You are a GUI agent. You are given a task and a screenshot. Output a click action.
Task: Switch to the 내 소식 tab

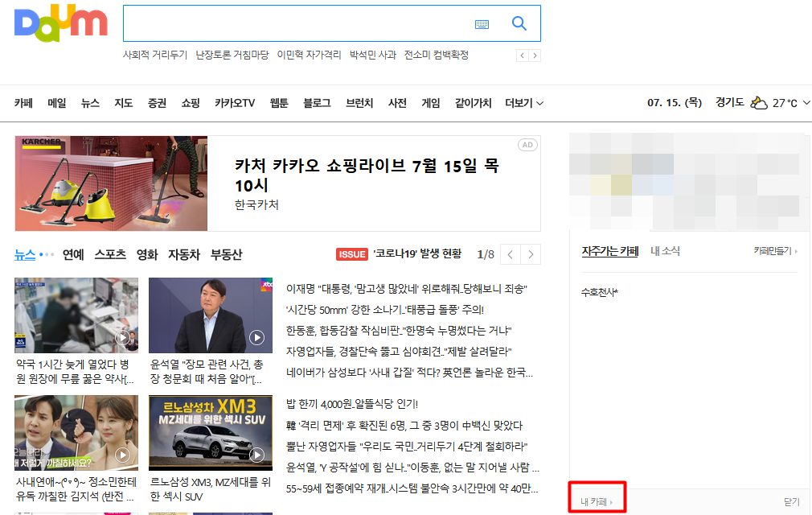666,251
